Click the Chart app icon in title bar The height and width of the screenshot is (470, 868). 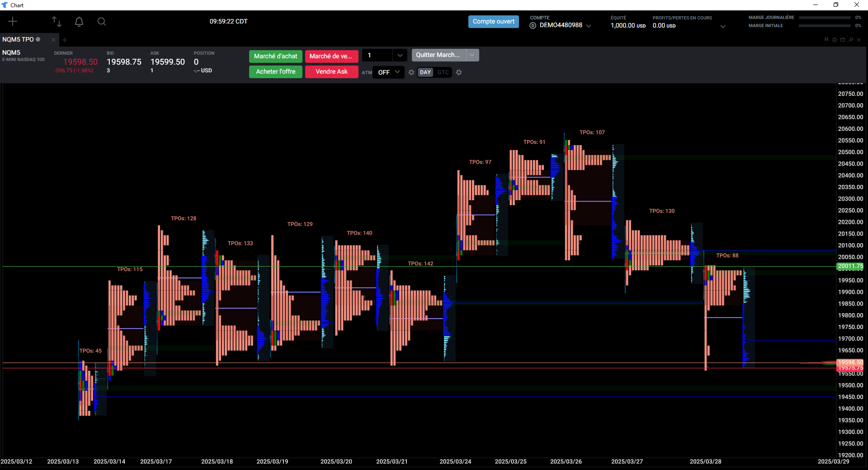point(5,5)
